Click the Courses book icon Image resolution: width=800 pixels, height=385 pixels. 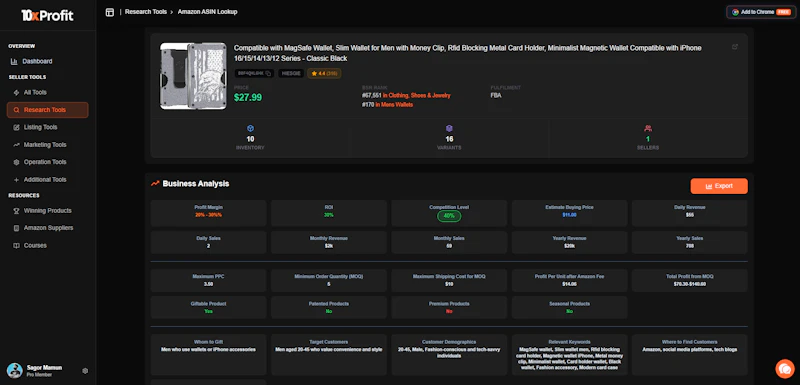point(16,245)
